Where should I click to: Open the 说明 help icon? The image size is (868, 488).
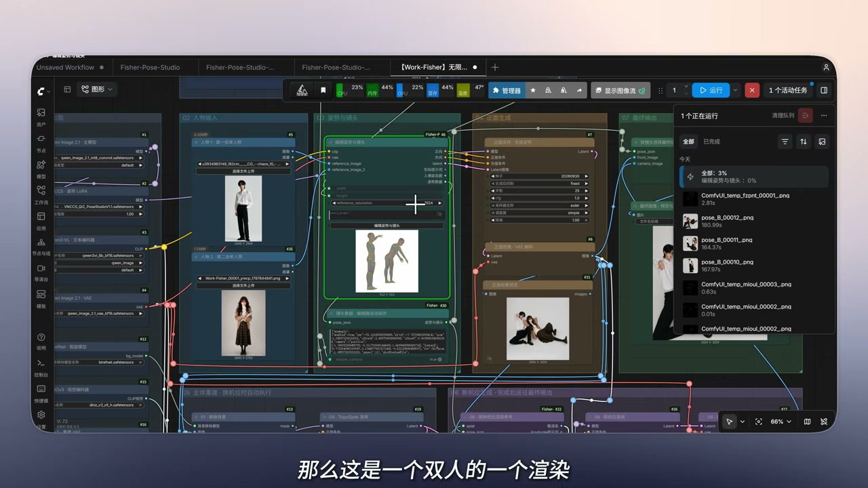click(x=41, y=341)
